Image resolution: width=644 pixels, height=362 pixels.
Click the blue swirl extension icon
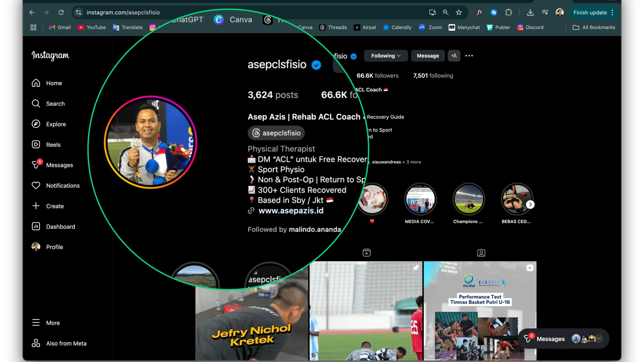(x=494, y=12)
